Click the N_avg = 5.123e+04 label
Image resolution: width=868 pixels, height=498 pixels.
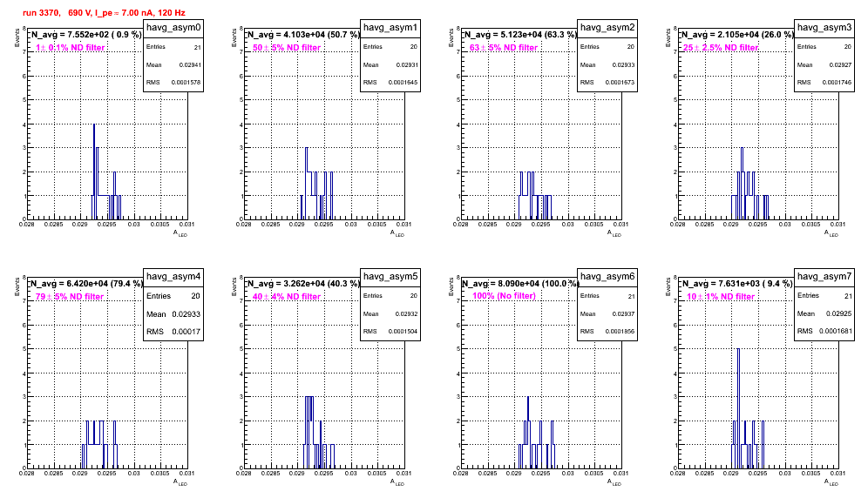tap(519, 34)
